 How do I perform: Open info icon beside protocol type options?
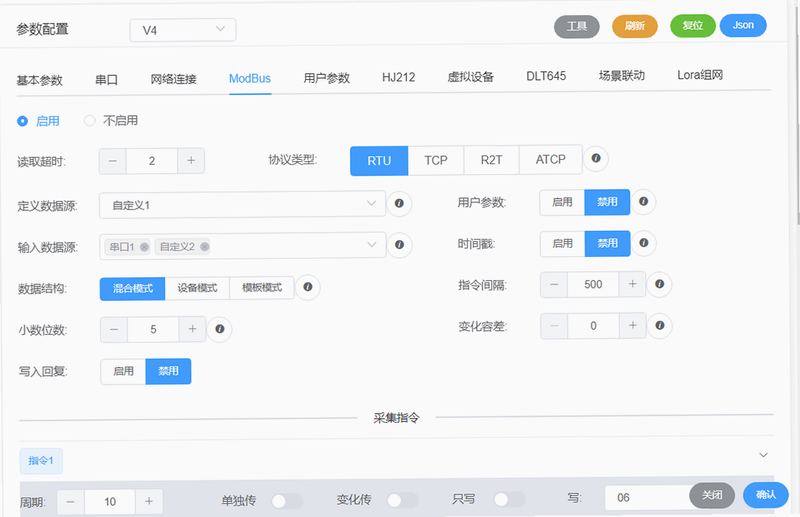(595, 158)
